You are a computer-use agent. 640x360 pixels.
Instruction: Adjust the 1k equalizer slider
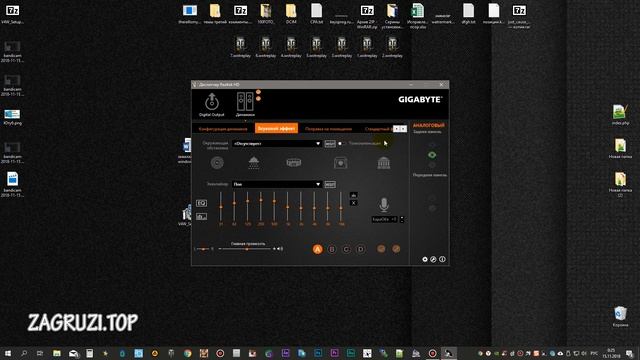pyautogui.click(x=287, y=207)
